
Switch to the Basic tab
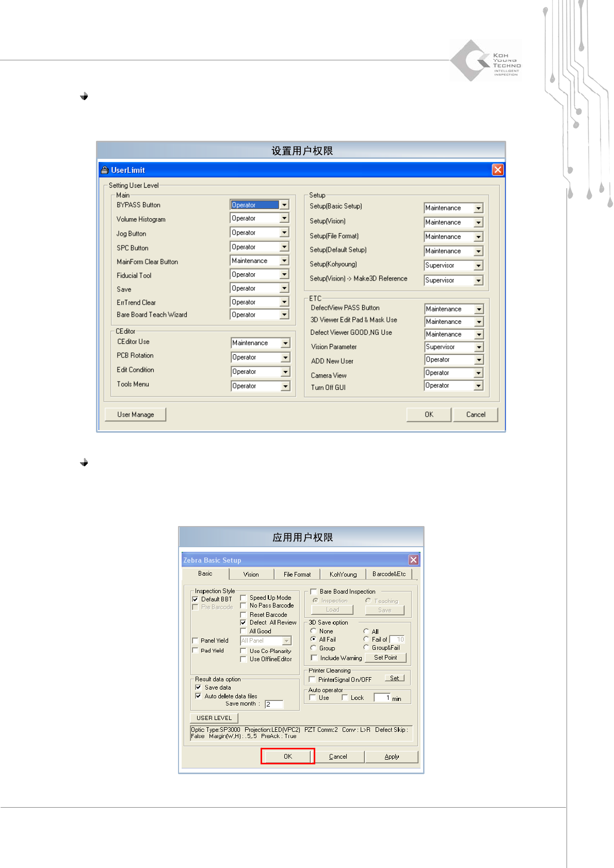(205, 574)
